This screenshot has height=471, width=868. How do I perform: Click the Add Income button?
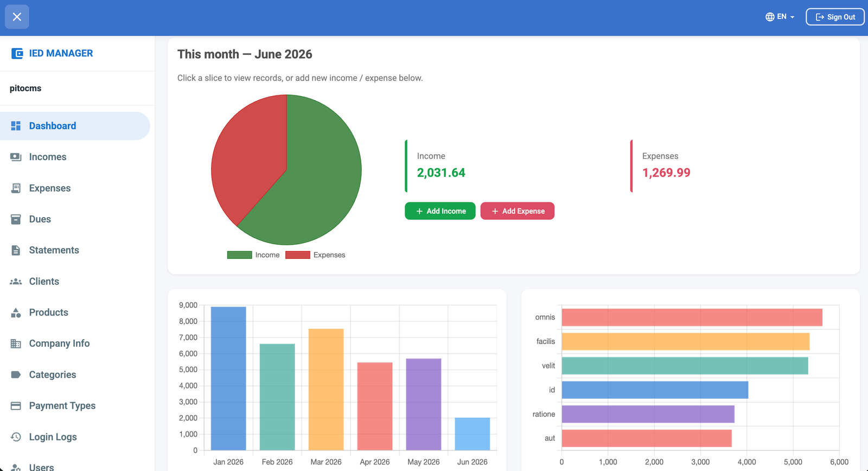440,211
